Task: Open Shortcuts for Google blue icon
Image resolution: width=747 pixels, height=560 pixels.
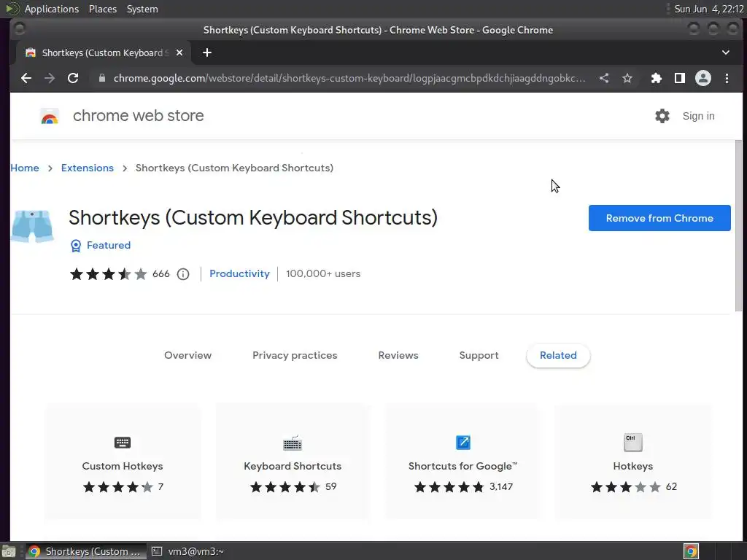Action: pos(463,443)
